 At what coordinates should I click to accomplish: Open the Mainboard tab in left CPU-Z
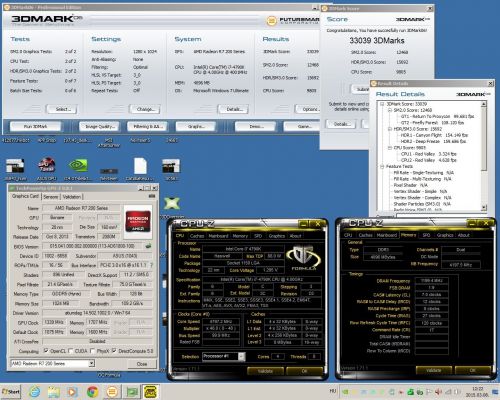(x=218, y=236)
